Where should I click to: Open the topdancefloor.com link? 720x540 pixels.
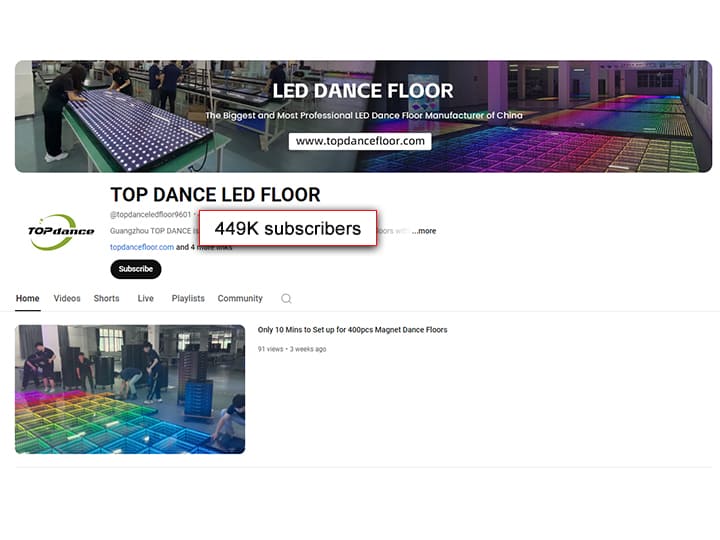[142, 247]
